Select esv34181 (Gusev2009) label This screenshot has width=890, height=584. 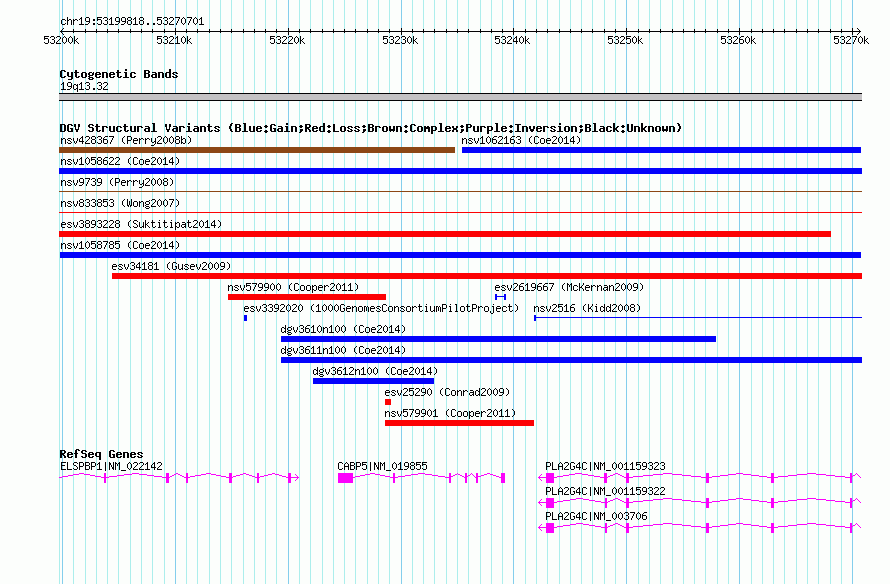[171, 266]
